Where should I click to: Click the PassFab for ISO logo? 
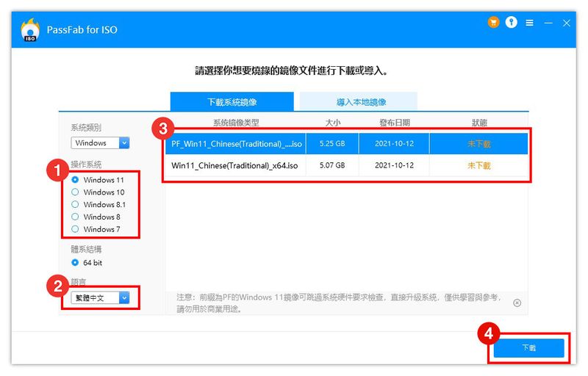[x=30, y=29]
